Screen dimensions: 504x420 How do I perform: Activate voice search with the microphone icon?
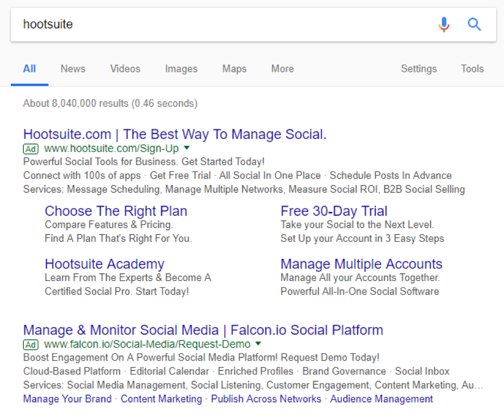pos(444,24)
